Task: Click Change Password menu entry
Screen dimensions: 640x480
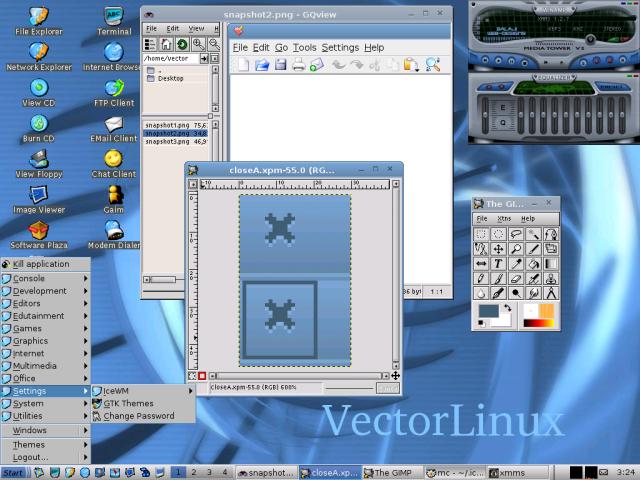Action: [143, 416]
